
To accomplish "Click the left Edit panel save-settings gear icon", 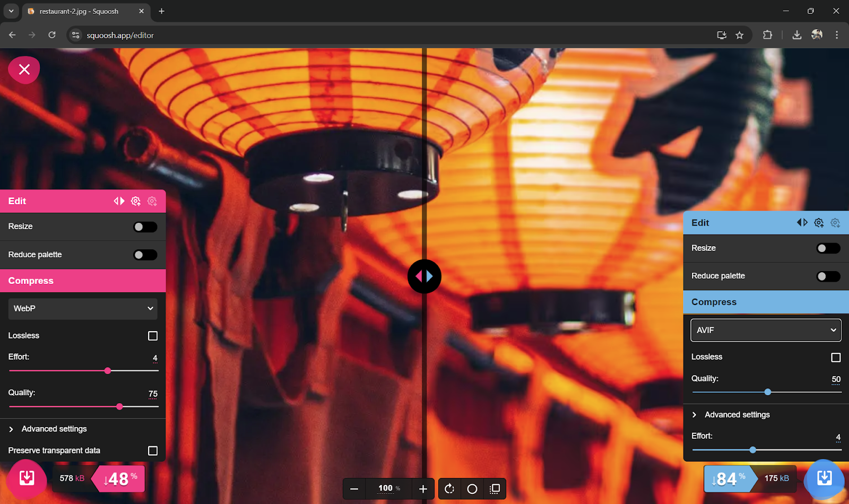I will point(136,201).
